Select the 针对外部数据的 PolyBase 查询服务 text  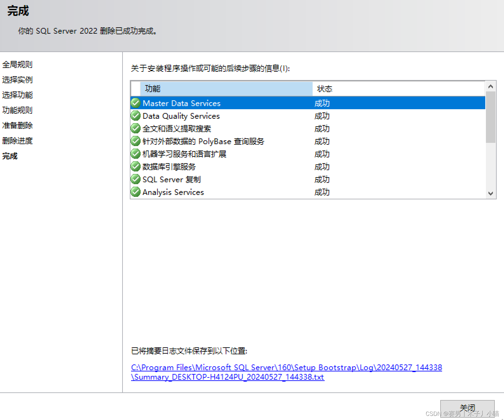pyautogui.click(x=203, y=141)
